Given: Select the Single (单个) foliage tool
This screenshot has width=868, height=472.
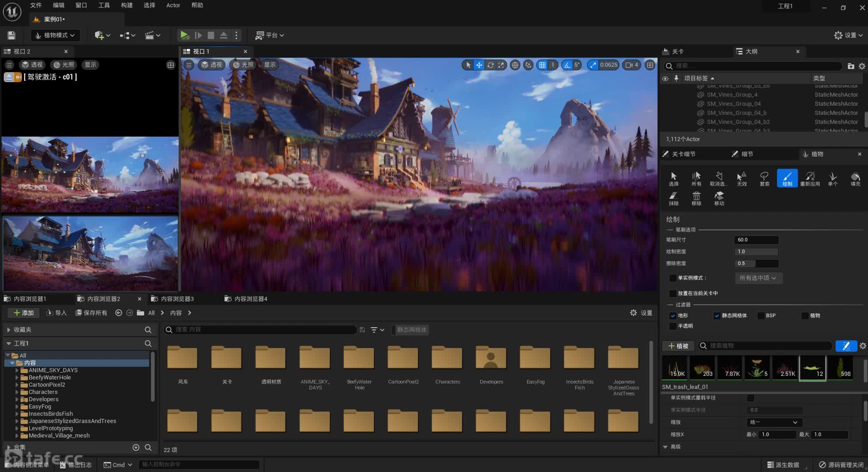Looking at the screenshot, I should [x=833, y=178].
